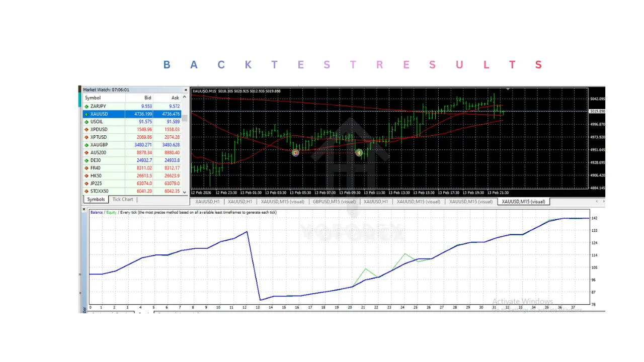Click the USOIL green arrow icon
The image size is (644, 362).
coord(87,122)
